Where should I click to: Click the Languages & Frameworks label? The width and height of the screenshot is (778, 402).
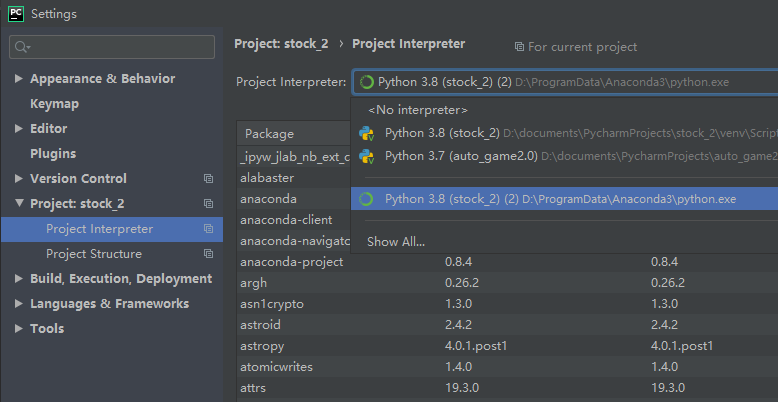110,303
